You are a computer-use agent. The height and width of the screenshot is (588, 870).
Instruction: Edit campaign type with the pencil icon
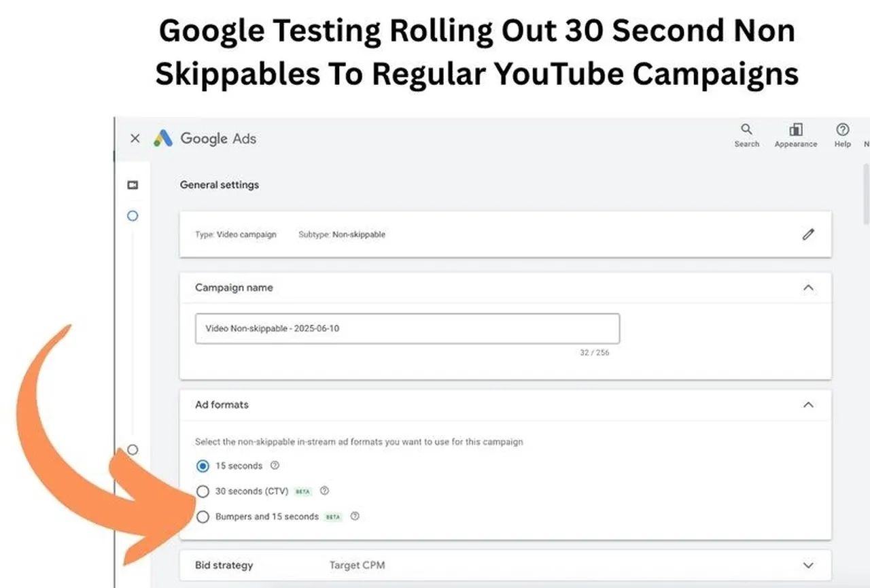tap(808, 234)
